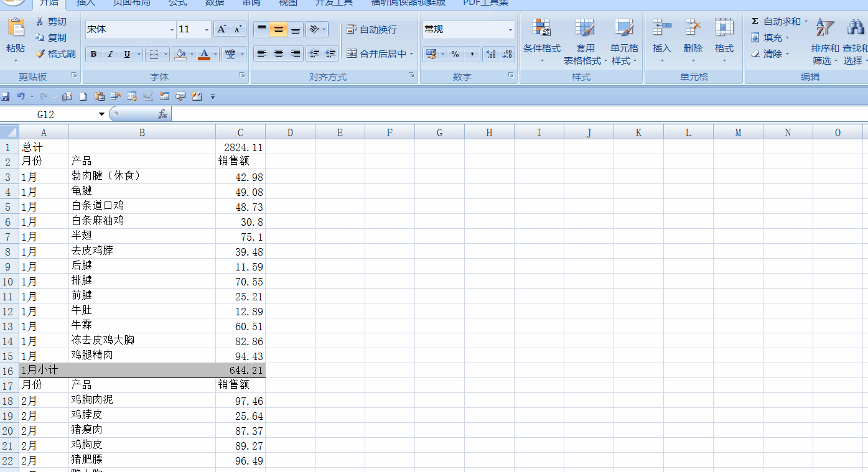Activate the Format Painter (格式刷)
868x472 pixels.
coord(55,54)
